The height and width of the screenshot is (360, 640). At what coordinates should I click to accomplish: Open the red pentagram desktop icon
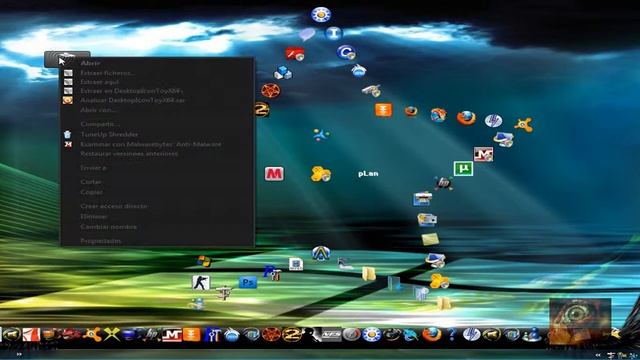[x=271, y=91]
